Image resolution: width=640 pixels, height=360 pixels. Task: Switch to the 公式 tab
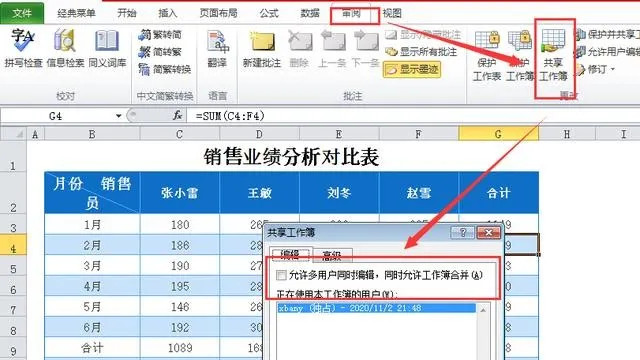[269, 13]
